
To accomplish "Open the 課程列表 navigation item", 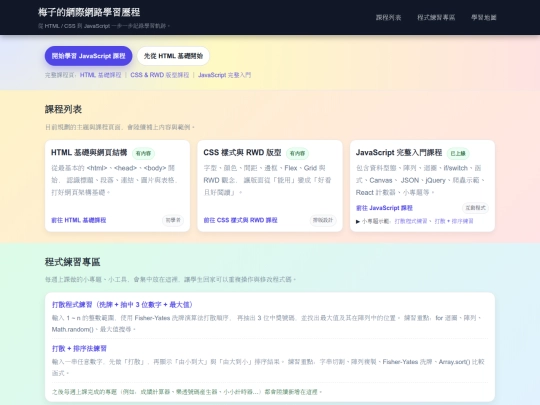I will pyautogui.click(x=388, y=18).
